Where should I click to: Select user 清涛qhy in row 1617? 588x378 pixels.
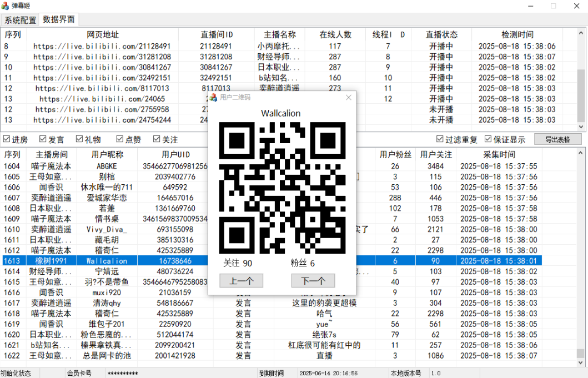(107, 303)
